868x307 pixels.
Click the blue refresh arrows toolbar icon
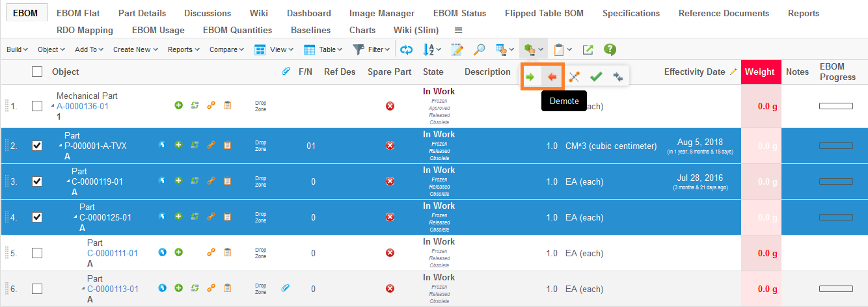pyautogui.click(x=406, y=49)
